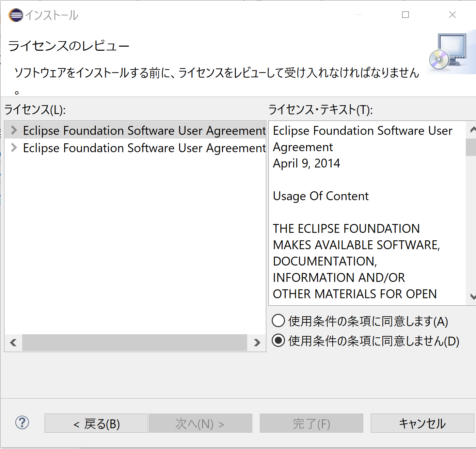This screenshot has width=476, height=449.
Task: Click the ライセンス(L): label
Action: click(35, 110)
